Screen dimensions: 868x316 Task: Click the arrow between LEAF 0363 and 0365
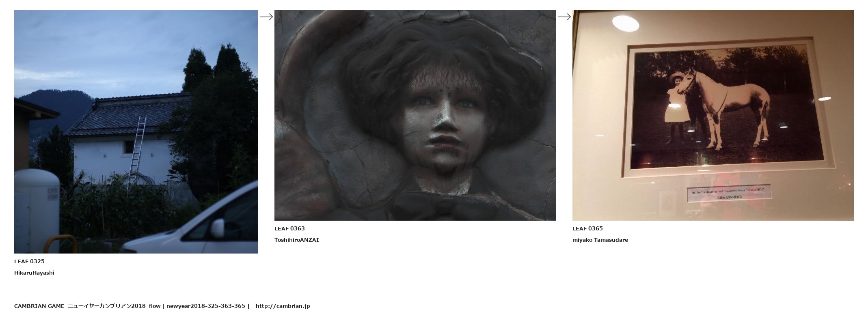[564, 17]
